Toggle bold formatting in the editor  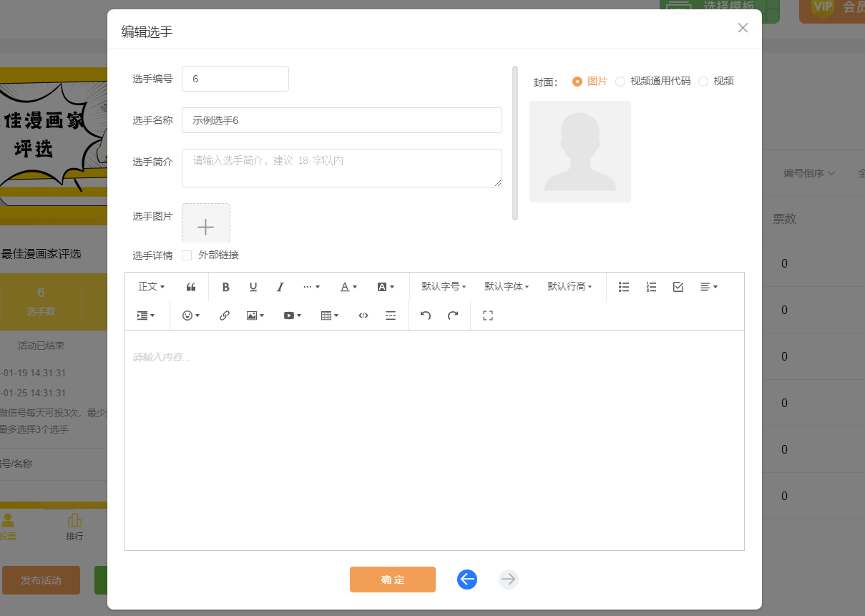(225, 287)
